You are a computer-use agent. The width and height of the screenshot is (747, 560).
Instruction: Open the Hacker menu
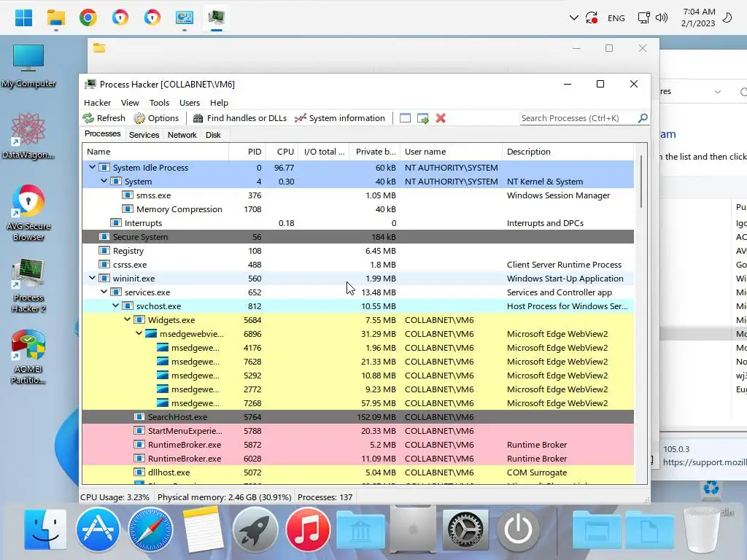(x=97, y=103)
